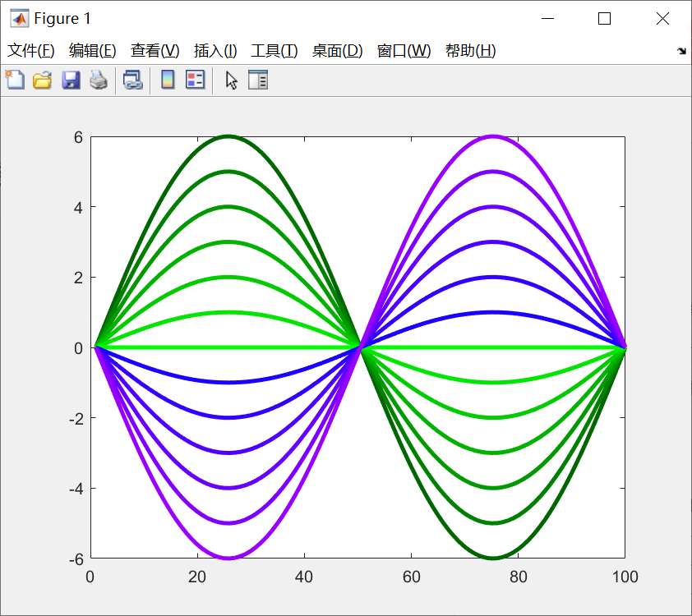Click the x-axis tick label 80

pyautogui.click(x=518, y=577)
